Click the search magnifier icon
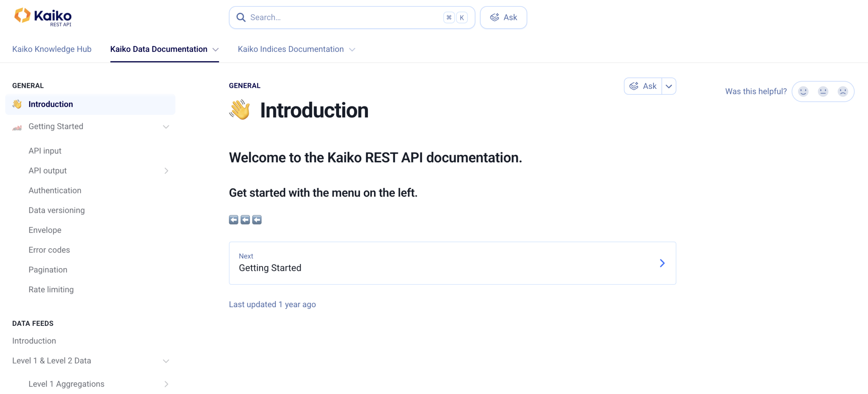 point(241,17)
